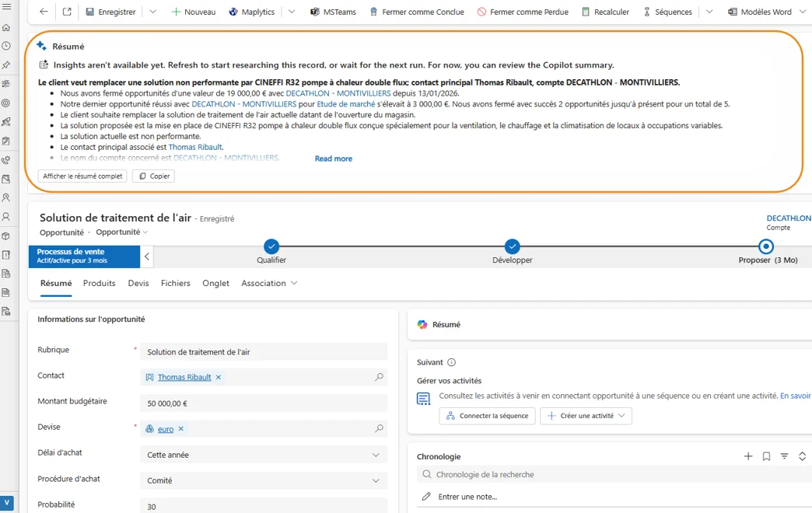Viewport: 812px width, 513px height.
Task: Click the Recalculer command
Action: [x=605, y=12]
